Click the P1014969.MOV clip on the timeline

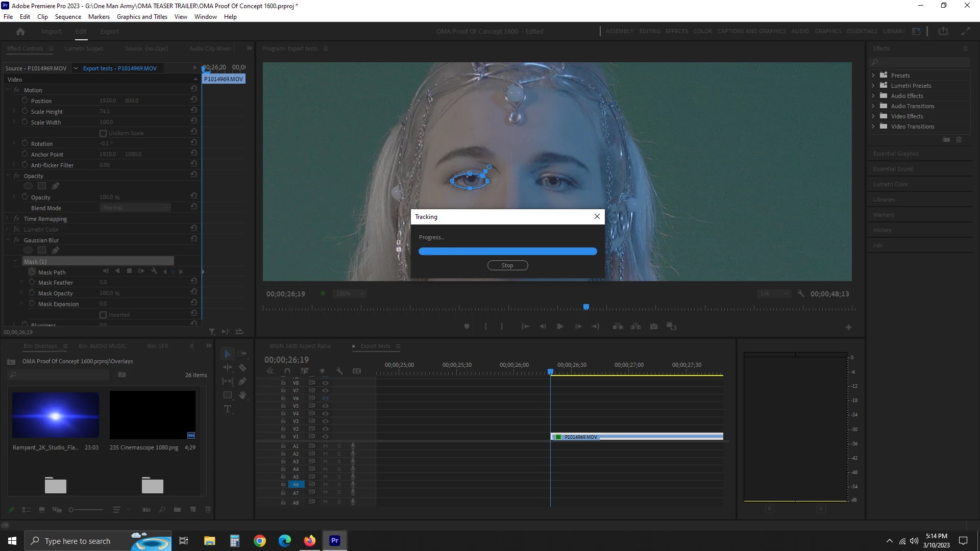(638, 437)
